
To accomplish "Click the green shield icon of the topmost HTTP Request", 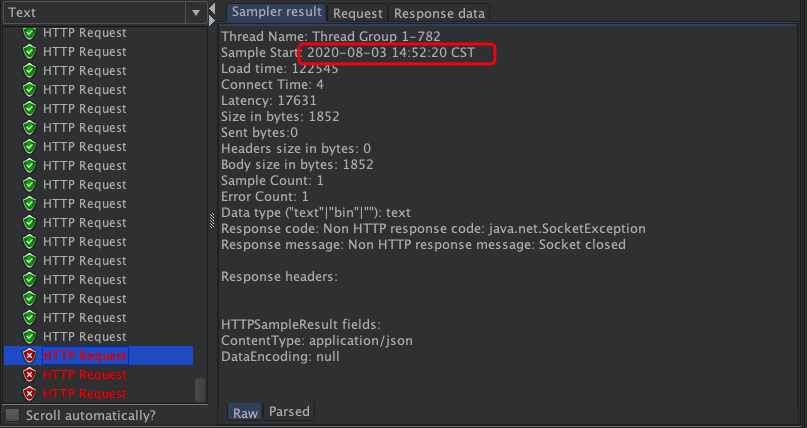I will click(29, 33).
